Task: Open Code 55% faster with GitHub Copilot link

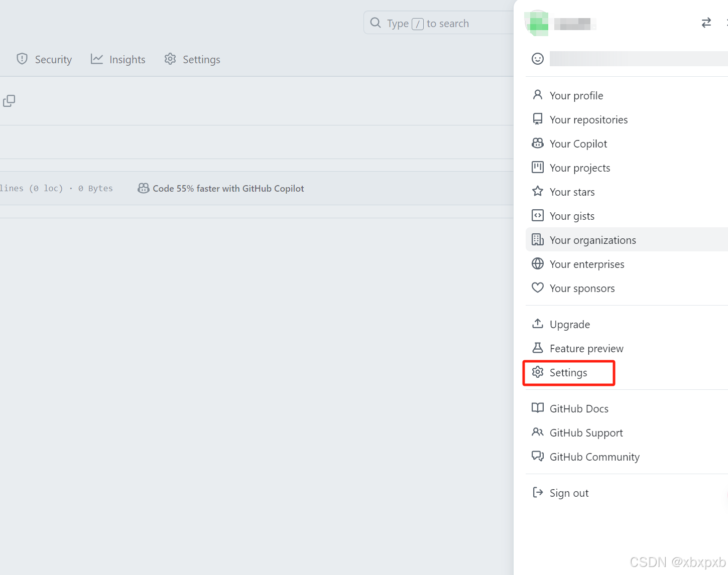Action: [221, 188]
